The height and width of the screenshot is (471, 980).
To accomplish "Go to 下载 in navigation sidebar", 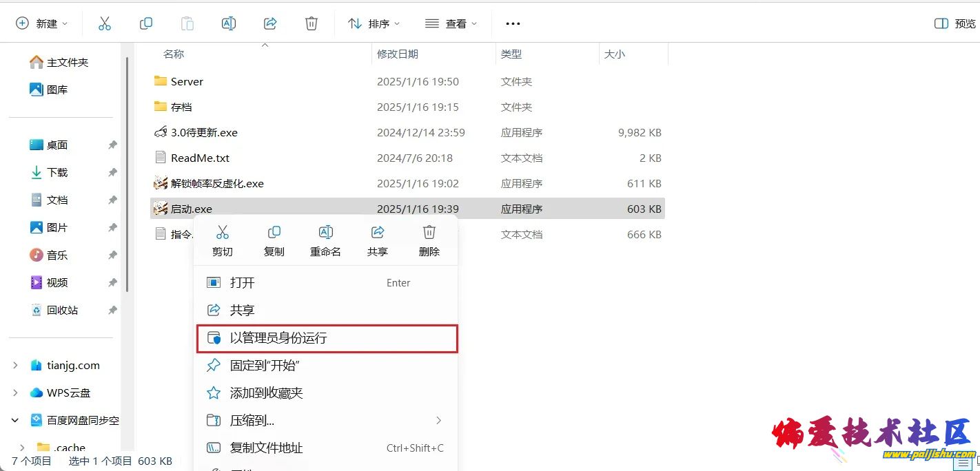I will [57, 172].
